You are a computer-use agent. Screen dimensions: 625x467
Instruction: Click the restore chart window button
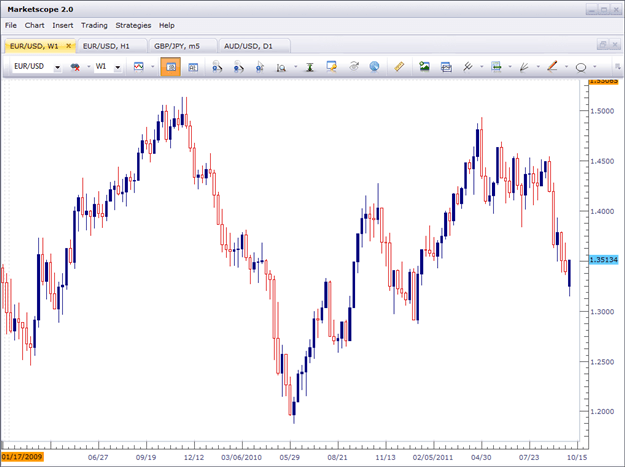(603, 44)
